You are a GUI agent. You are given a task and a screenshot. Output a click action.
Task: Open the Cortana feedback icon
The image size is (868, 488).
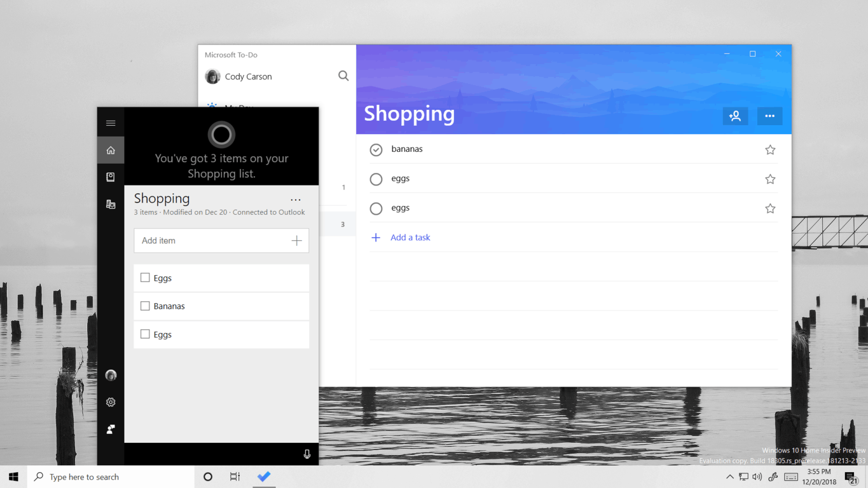[x=111, y=430]
